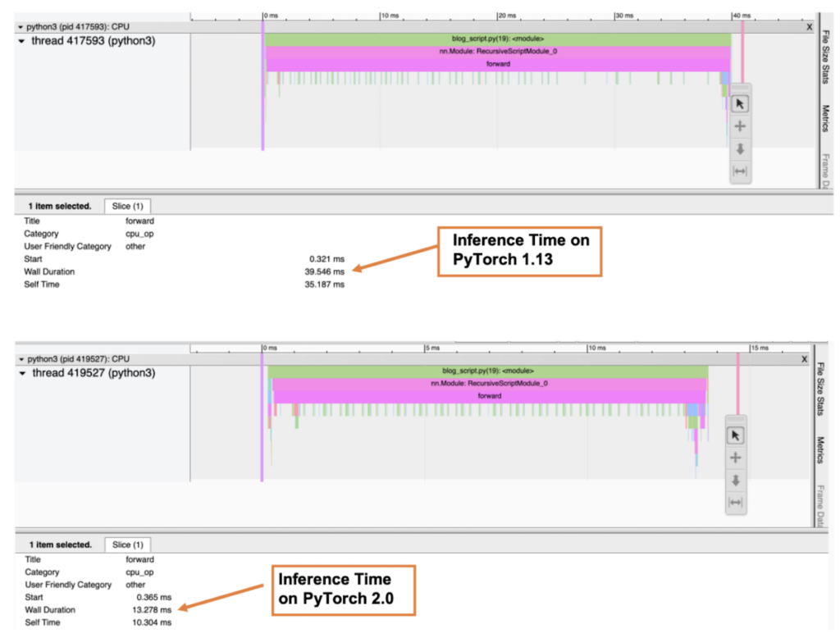Select the Selection arrow tool in the bottom timeline

pyautogui.click(x=735, y=435)
